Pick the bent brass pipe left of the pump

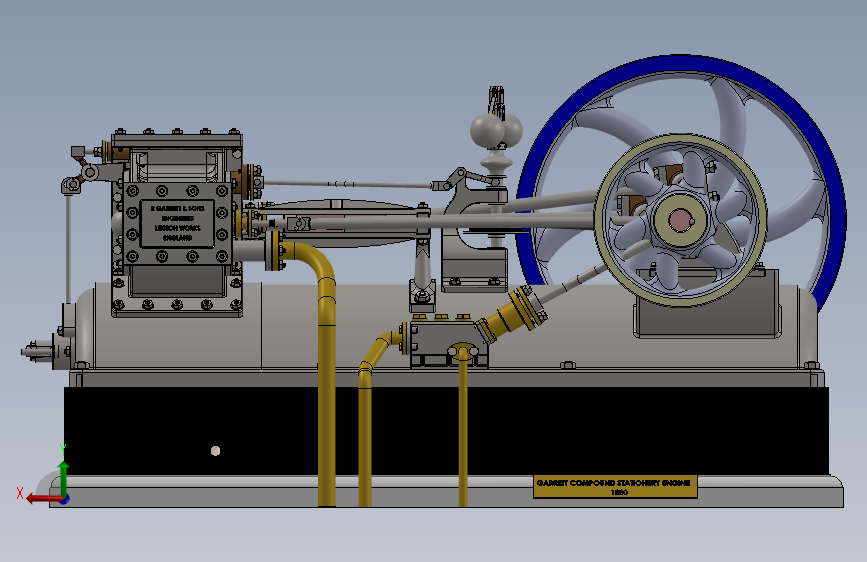click(x=365, y=431)
